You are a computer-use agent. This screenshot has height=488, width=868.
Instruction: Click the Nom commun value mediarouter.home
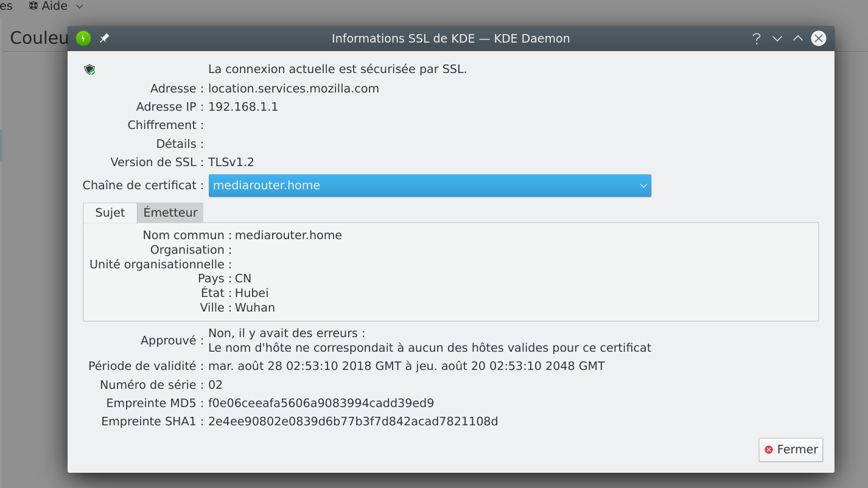point(289,235)
